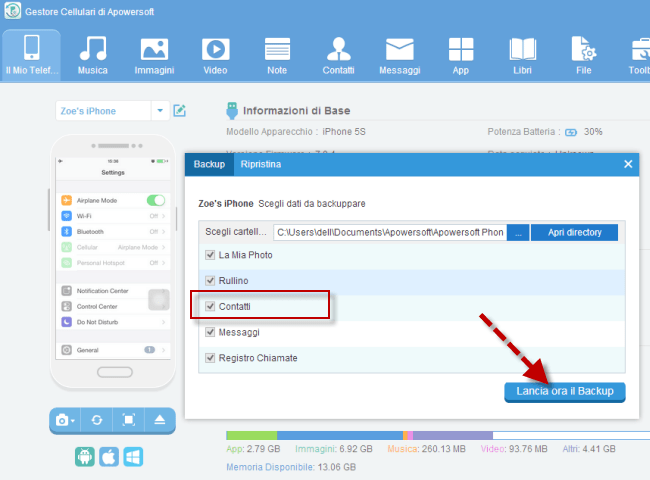Click the backup folder path field
The height and width of the screenshot is (480, 650).
(389, 232)
